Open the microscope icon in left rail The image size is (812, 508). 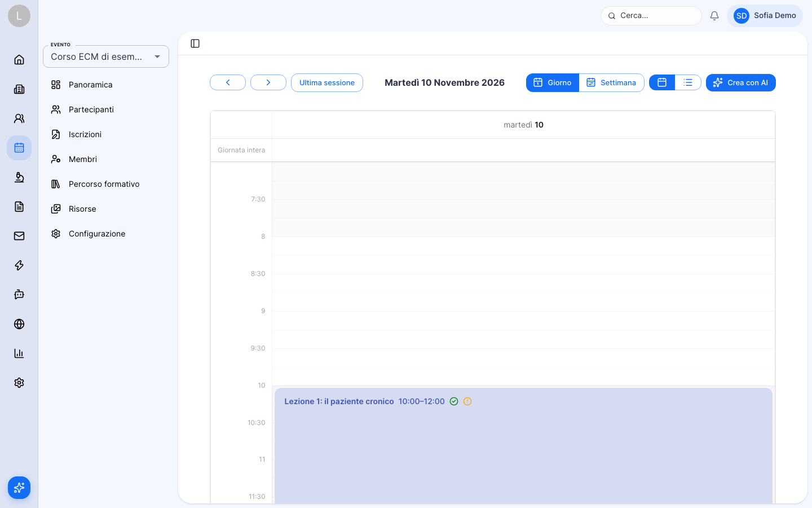(x=19, y=177)
